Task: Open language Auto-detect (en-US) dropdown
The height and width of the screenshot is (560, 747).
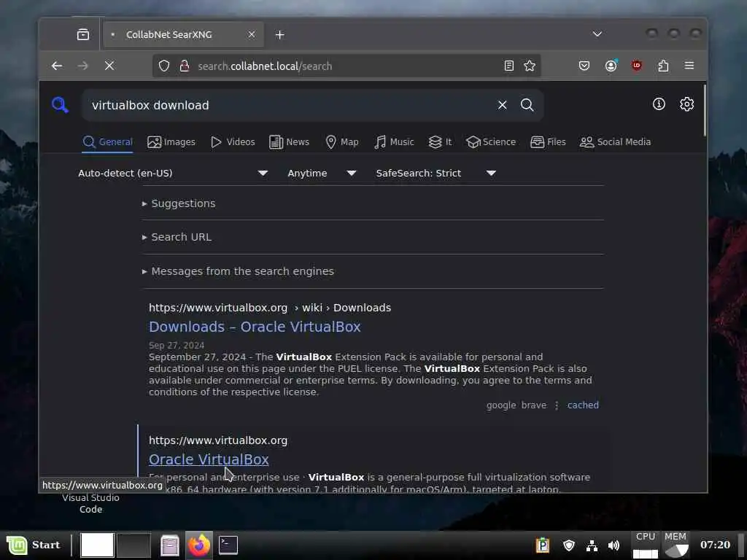Action: (x=172, y=173)
